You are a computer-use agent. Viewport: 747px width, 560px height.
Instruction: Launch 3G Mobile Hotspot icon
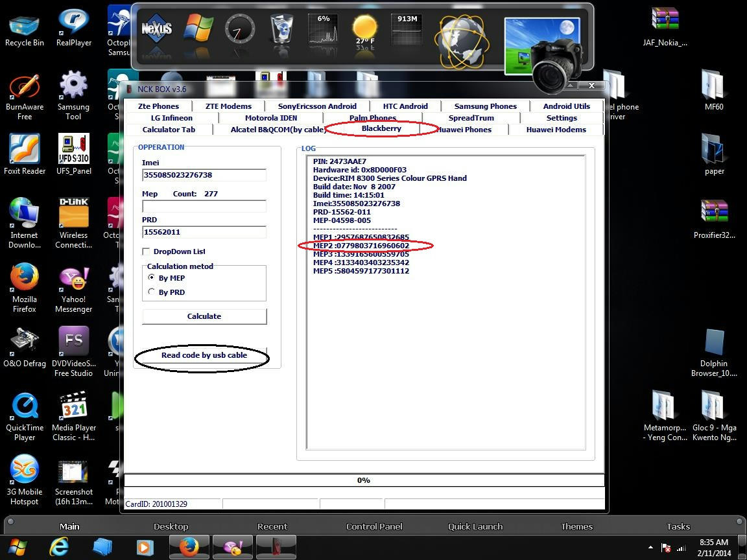(x=24, y=480)
